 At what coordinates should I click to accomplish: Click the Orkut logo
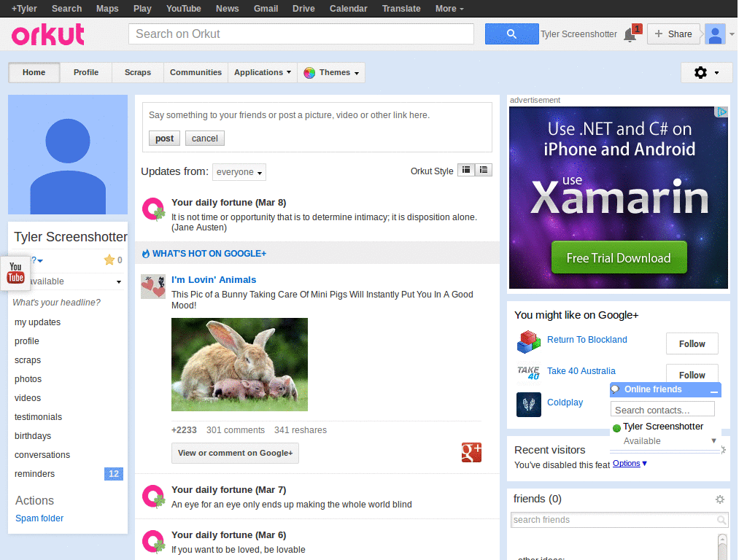pos(47,34)
